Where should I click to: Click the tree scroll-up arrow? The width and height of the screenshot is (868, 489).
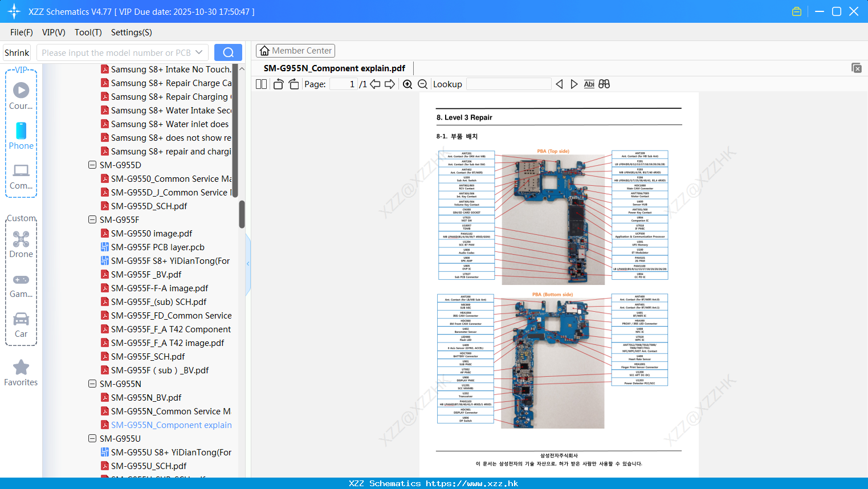(x=242, y=68)
